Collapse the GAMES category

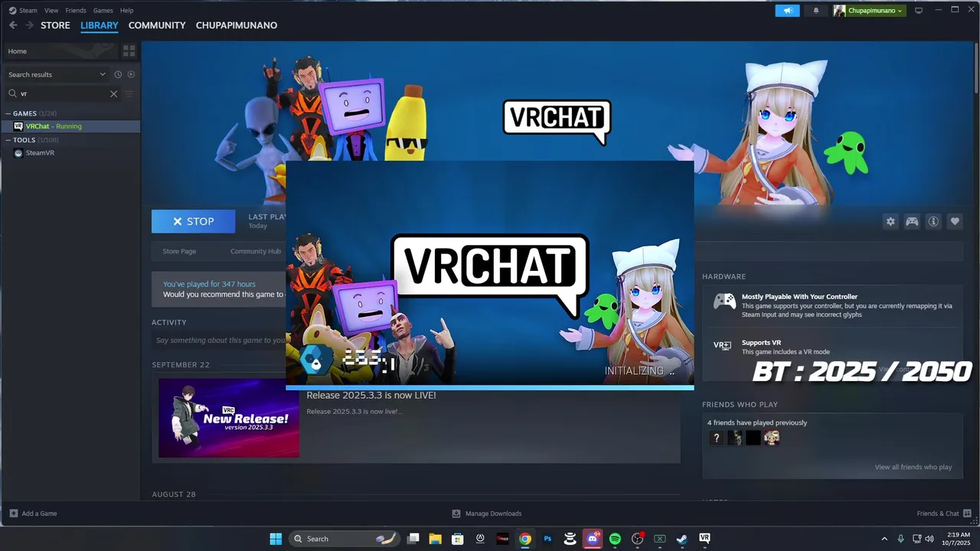[8, 113]
